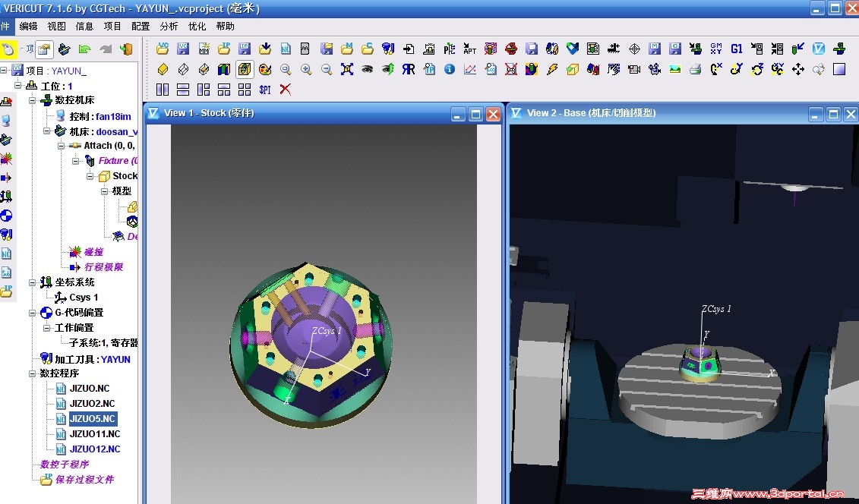The height and width of the screenshot is (504, 859).
Task: Click the lightning bolt icon
Action: tap(552, 70)
